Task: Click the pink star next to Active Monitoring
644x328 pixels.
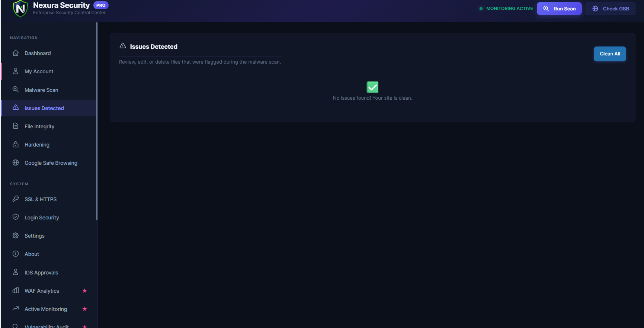Action: [x=84, y=309]
